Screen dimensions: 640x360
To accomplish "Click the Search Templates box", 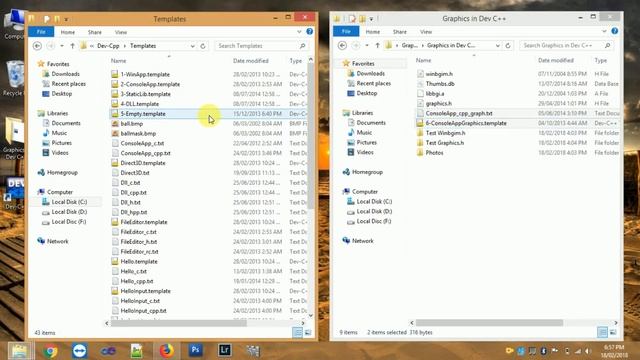I will coord(261,46).
